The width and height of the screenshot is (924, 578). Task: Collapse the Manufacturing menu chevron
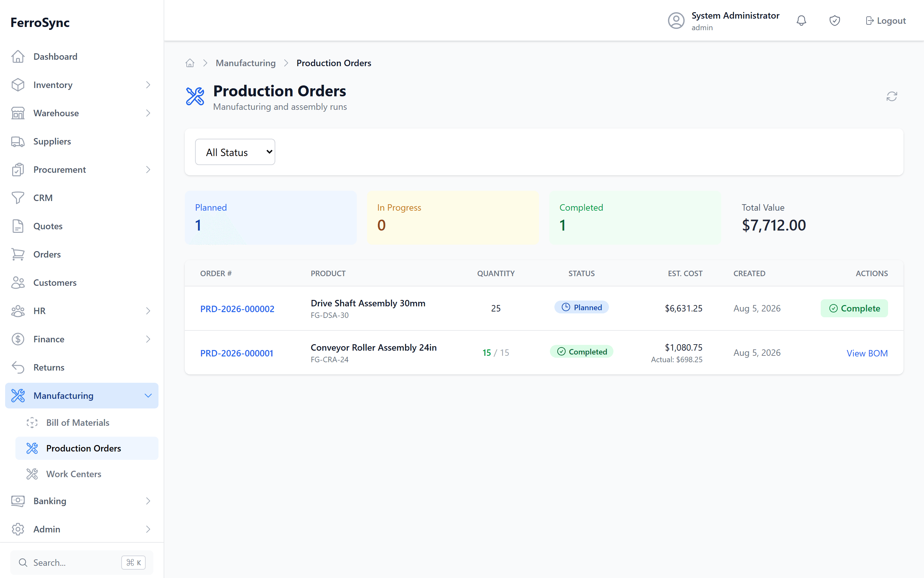[x=148, y=396]
